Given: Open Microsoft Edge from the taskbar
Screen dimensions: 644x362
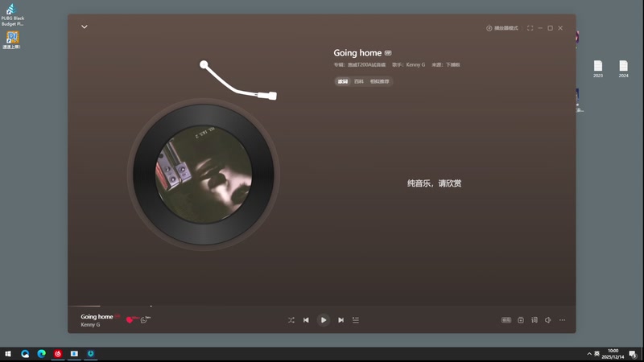Looking at the screenshot, I should coord(42,354).
